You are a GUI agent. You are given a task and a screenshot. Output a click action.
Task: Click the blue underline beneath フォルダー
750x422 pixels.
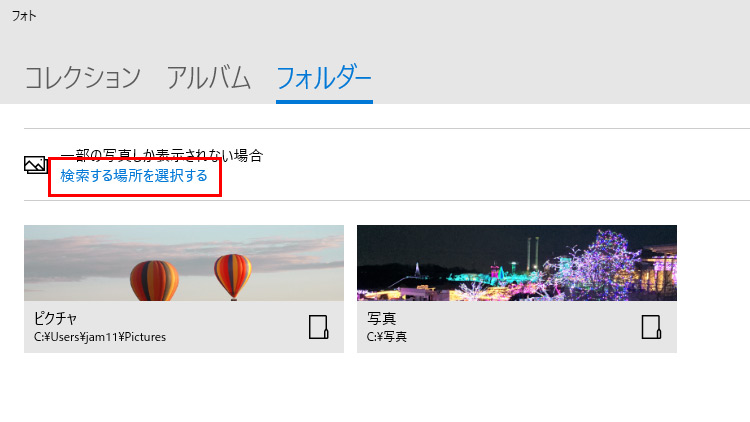tap(324, 101)
